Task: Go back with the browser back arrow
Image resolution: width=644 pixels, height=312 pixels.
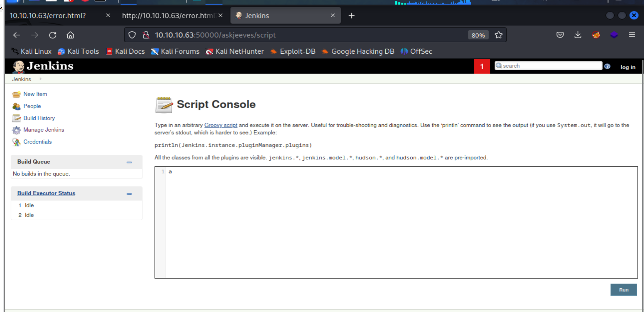Action: click(x=17, y=35)
